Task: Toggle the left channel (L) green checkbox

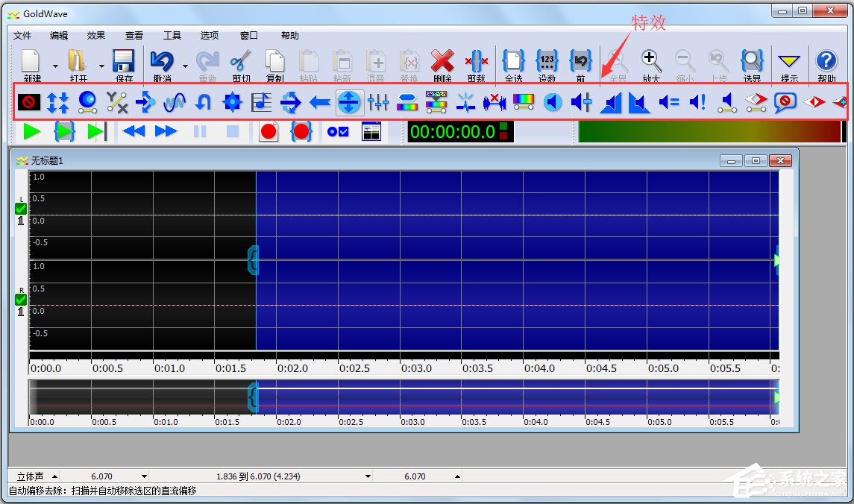Action: pos(21,209)
